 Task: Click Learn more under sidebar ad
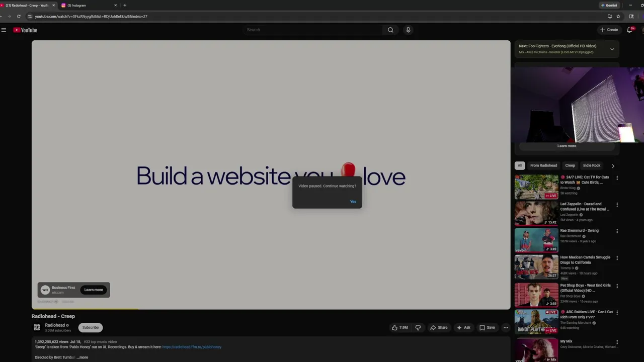[x=567, y=146]
